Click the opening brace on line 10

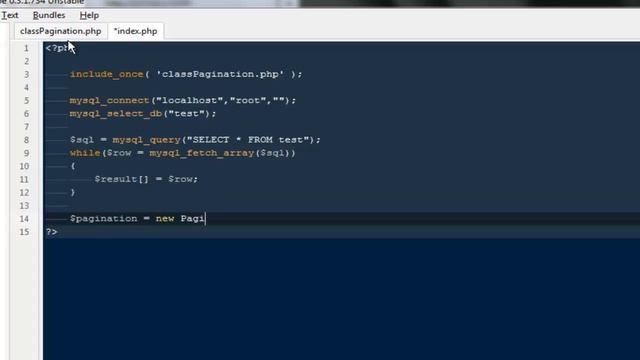[73, 166]
